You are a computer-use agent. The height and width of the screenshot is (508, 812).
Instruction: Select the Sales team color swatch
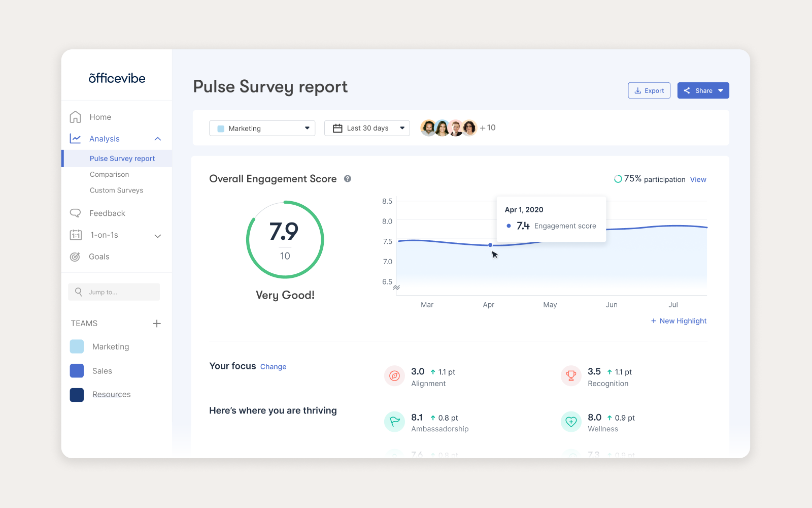pos(77,371)
